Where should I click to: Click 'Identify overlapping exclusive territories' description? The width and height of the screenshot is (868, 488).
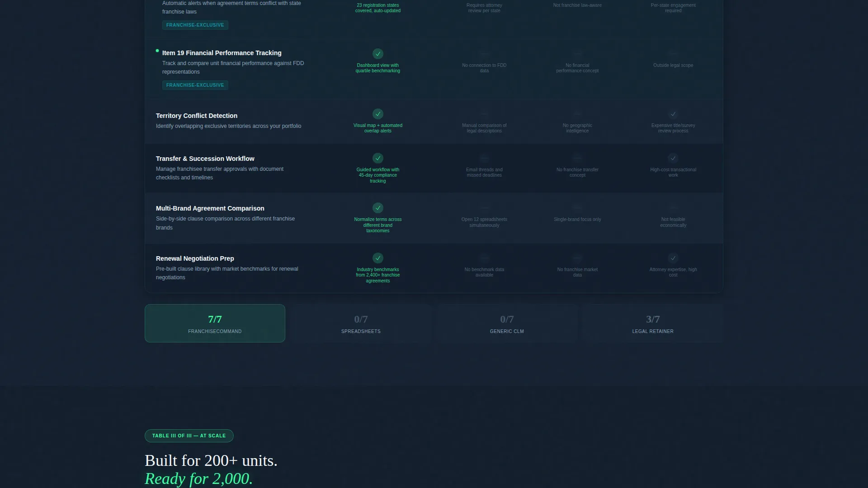(x=228, y=126)
